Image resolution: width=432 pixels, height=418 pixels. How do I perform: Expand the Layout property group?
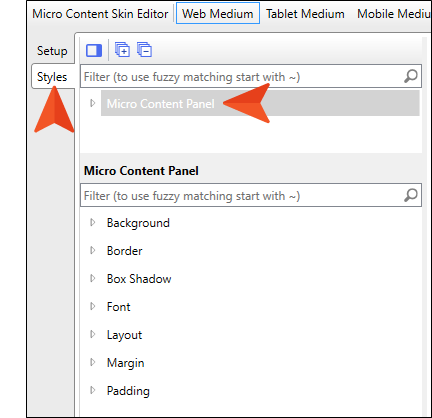(x=93, y=334)
